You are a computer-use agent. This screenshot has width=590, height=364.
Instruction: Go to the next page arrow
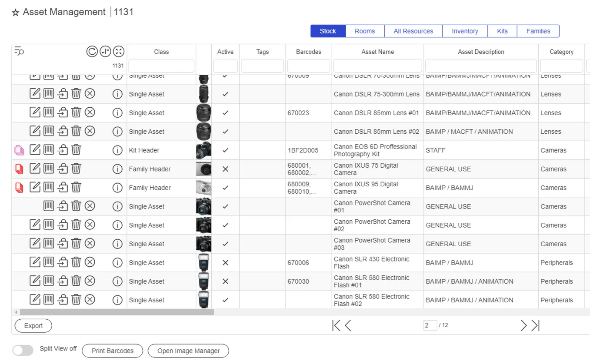tap(523, 325)
